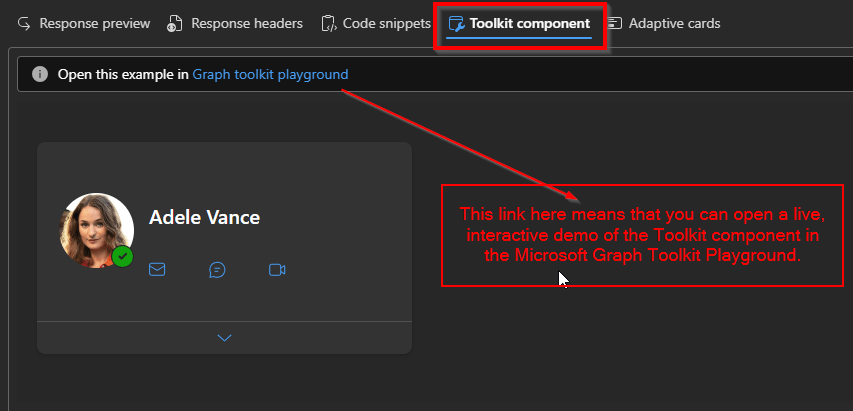This screenshot has width=853, height=411.
Task: Open the Graph toolkit playground link
Action: 271,75
